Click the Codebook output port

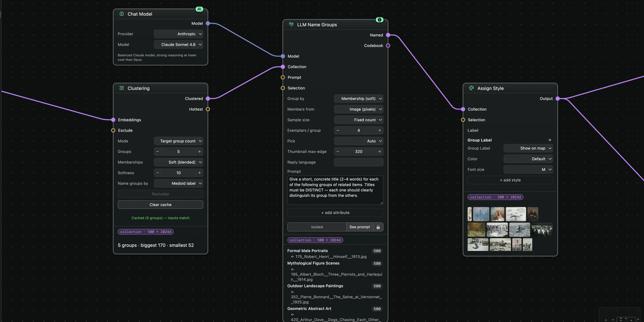(388, 46)
